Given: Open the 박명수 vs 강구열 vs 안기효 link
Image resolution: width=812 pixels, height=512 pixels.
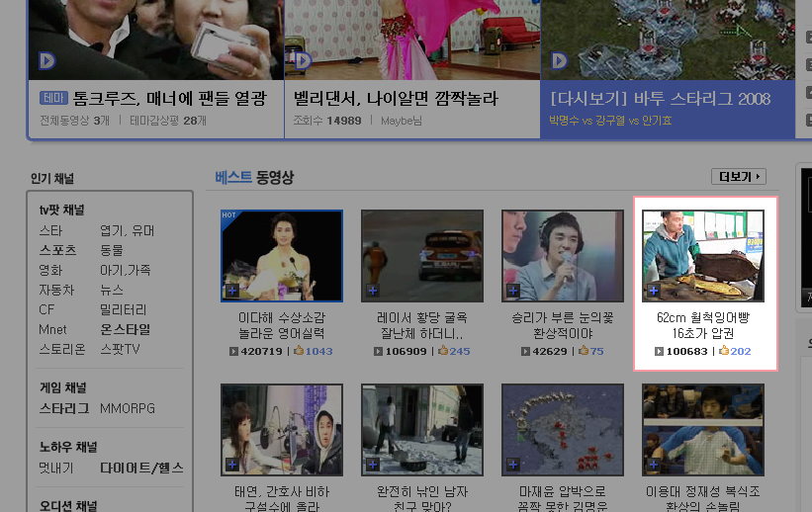Looking at the screenshot, I should 610,121.
